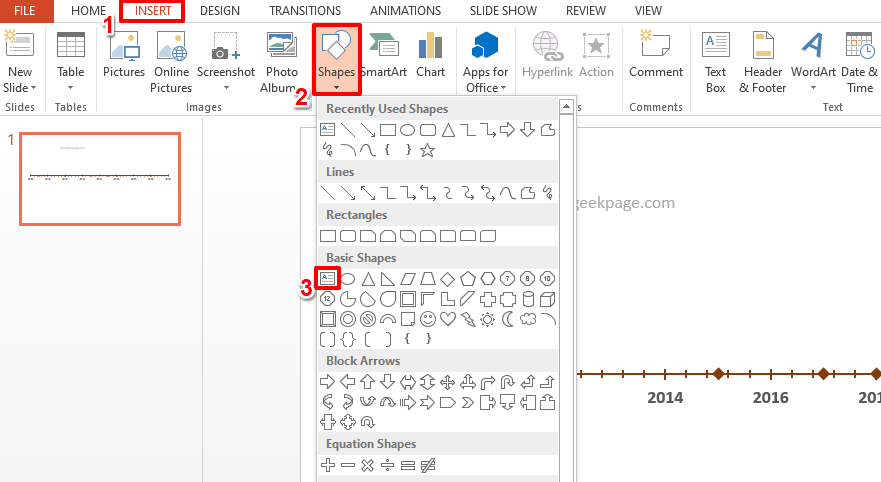Choose the heart shape
Image resolution: width=881 pixels, height=482 pixels.
[x=448, y=319]
